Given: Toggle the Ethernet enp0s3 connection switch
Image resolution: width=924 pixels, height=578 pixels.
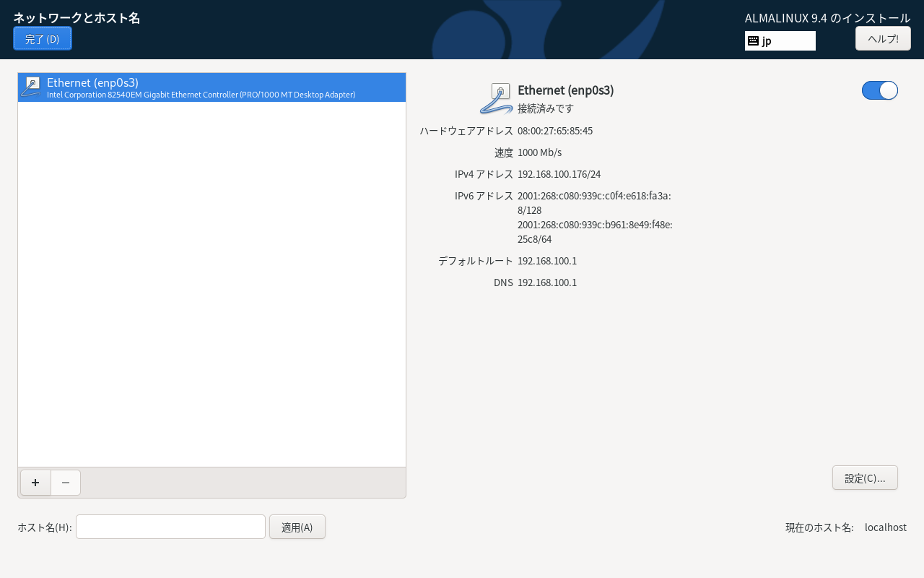Looking at the screenshot, I should pyautogui.click(x=879, y=90).
